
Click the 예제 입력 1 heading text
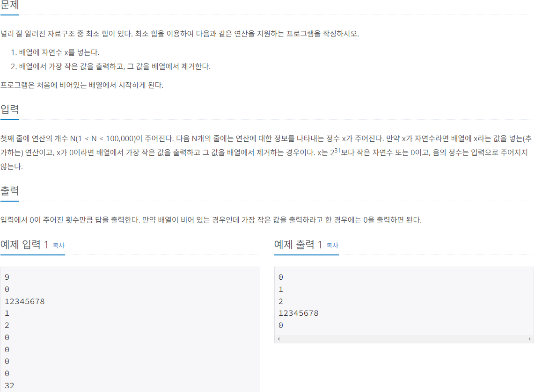coord(24,244)
